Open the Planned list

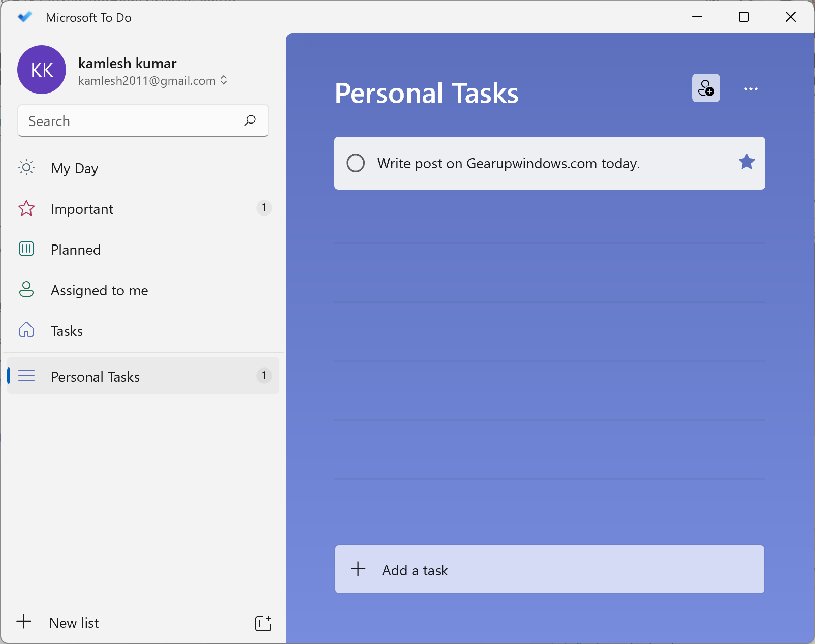[x=143, y=249]
